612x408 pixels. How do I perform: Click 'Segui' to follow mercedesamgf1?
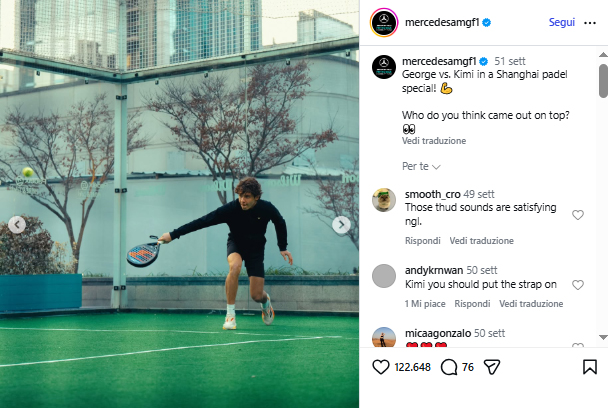point(561,21)
